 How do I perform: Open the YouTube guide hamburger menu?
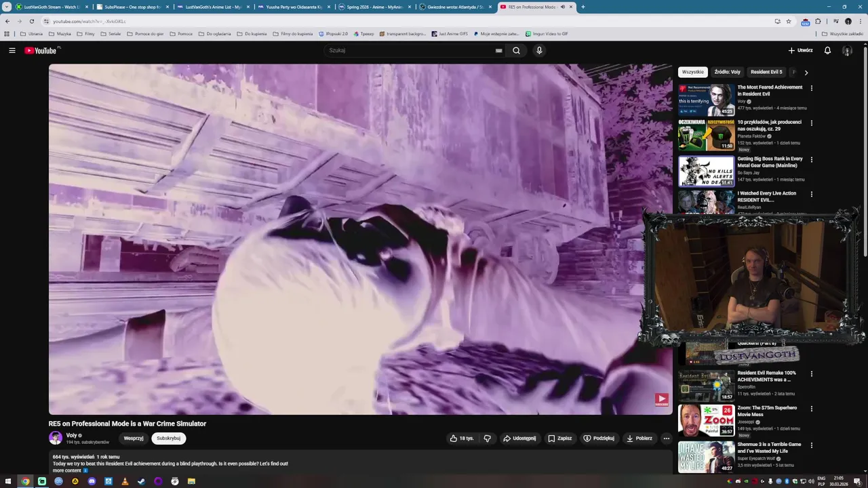pos(12,50)
